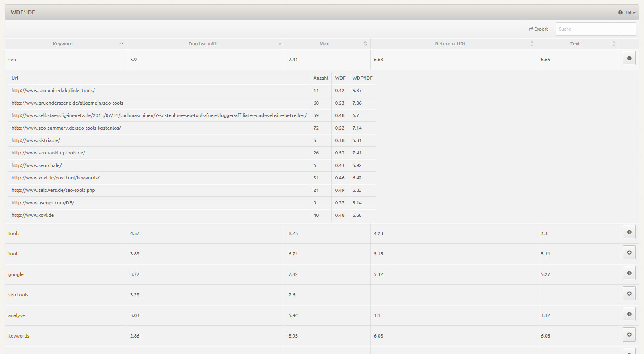Focus the Suche search field

click(595, 29)
